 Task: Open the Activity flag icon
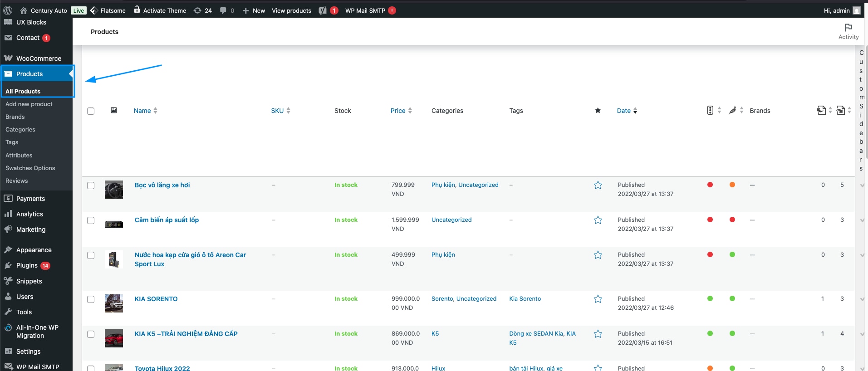pyautogui.click(x=848, y=28)
